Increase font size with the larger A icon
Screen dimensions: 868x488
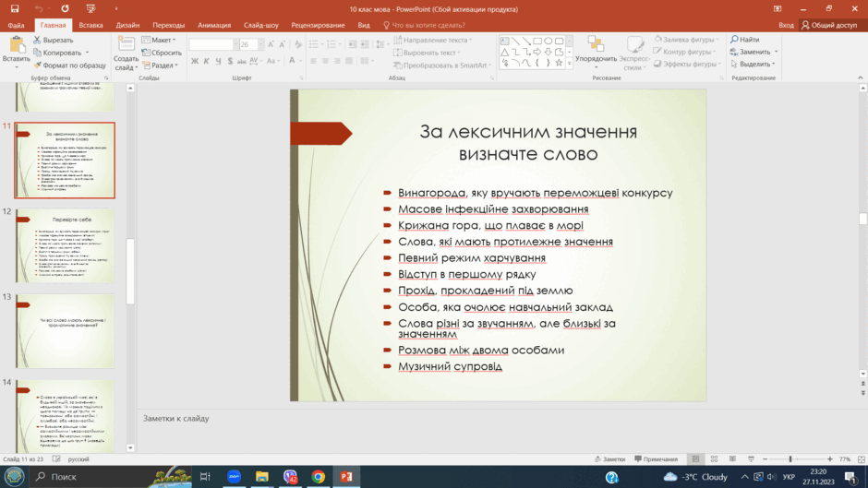coord(271,44)
